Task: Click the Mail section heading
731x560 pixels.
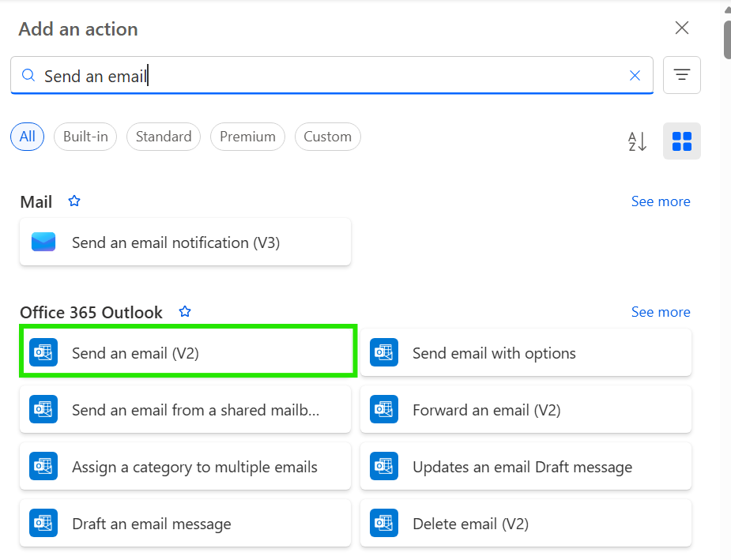Action: click(36, 201)
